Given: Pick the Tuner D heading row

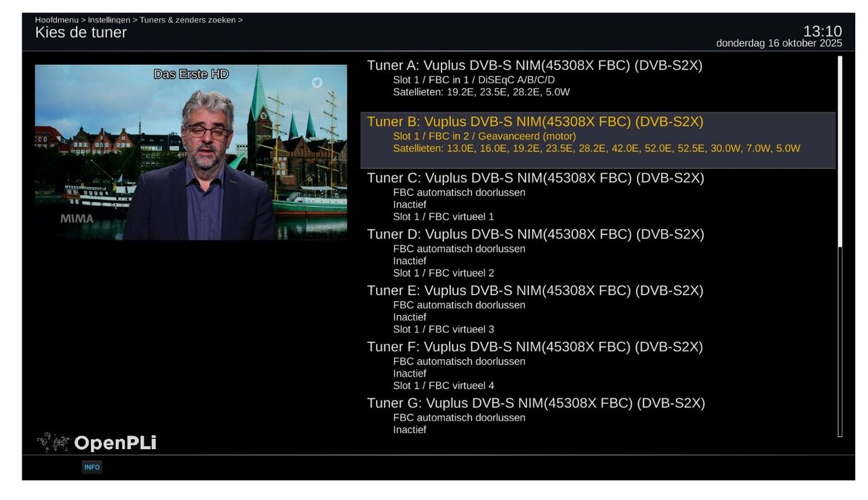Looking at the screenshot, I should tap(536, 234).
